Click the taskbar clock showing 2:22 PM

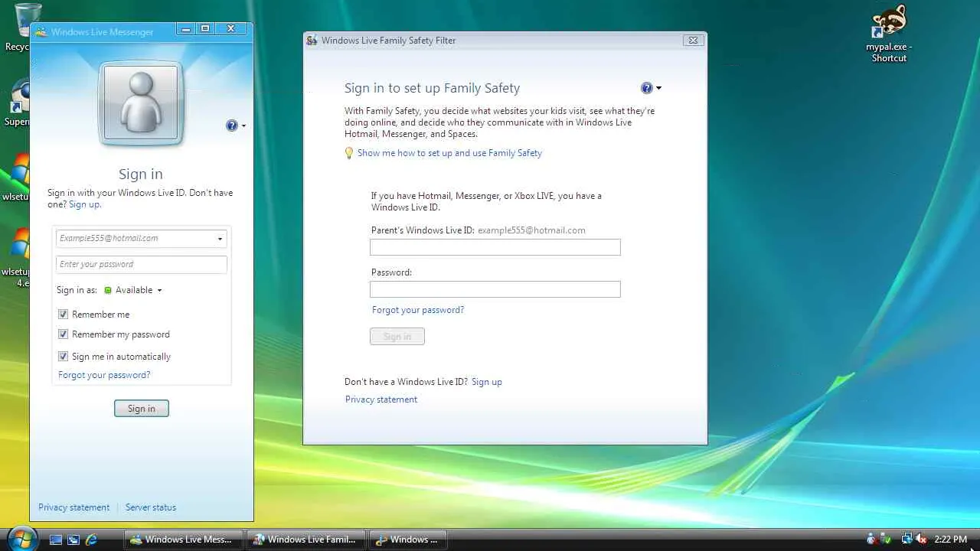tap(951, 540)
